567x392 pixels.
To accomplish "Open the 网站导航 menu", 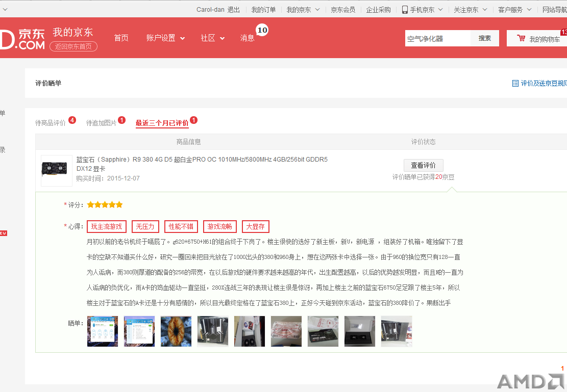I will [554, 10].
